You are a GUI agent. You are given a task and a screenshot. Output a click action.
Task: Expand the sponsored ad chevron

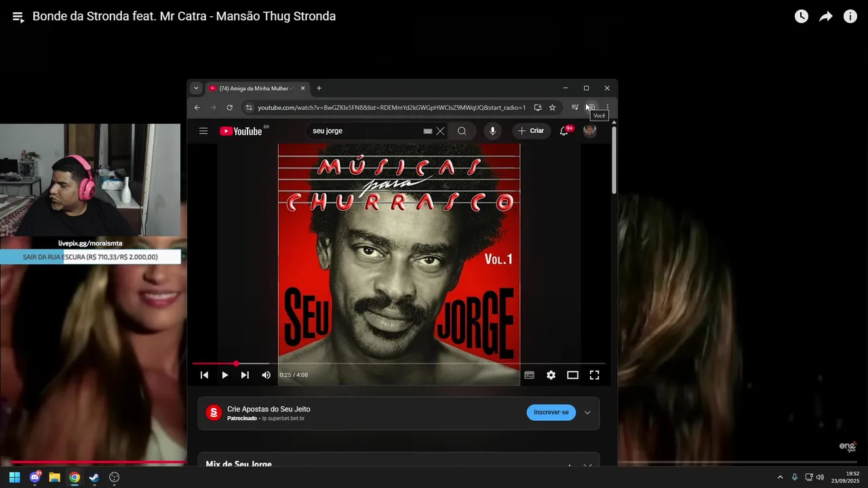tap(587, 413)
